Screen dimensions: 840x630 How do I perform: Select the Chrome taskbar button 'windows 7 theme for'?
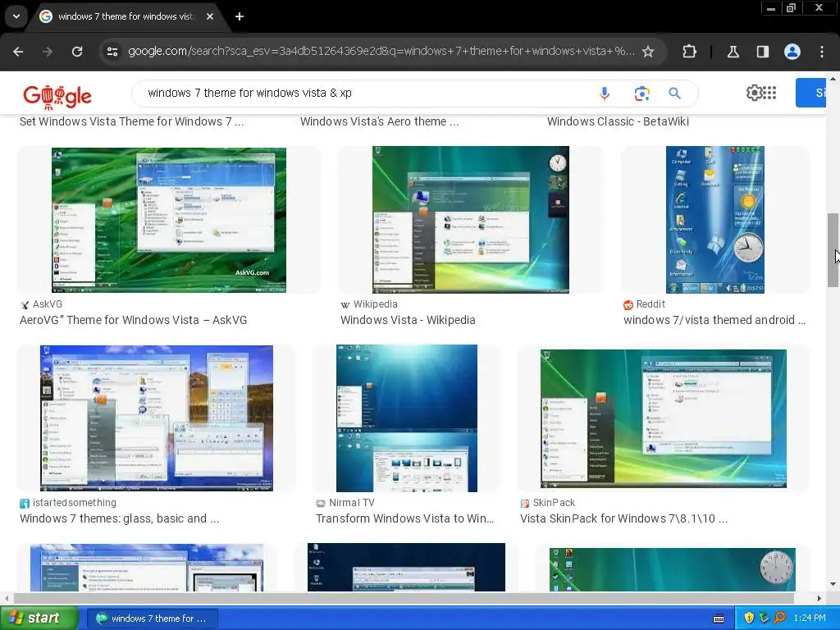(153, 619)
